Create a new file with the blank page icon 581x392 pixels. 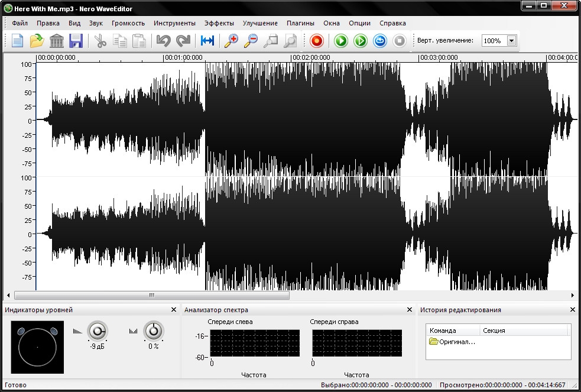(18, 41)
